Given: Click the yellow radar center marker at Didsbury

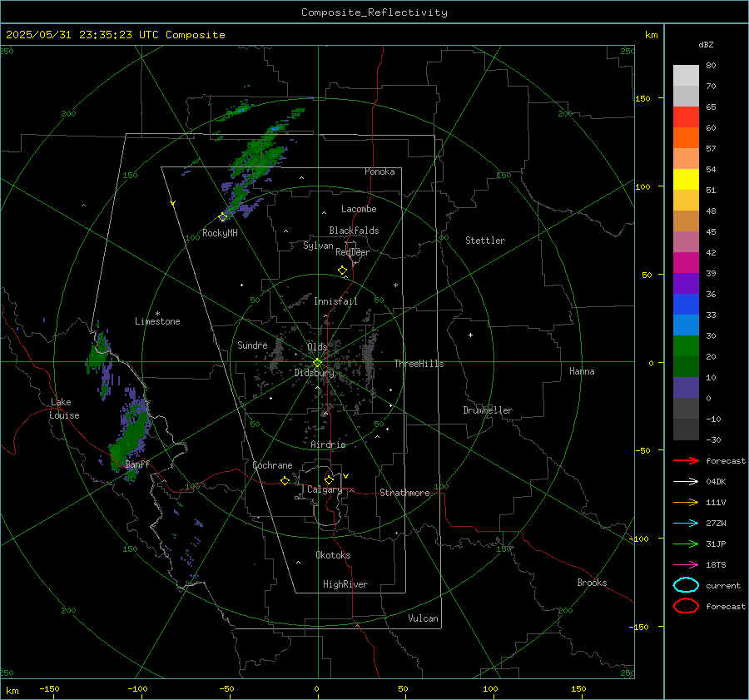Looking at the screenshot, I should tap(318, 363).
